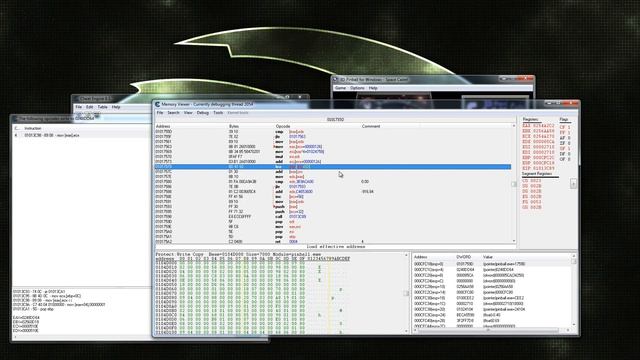The height and width of the screenshot is (360, 640).
Task: Click the hex dump vertical scrollbar thumb
Action: click(406, 293)
